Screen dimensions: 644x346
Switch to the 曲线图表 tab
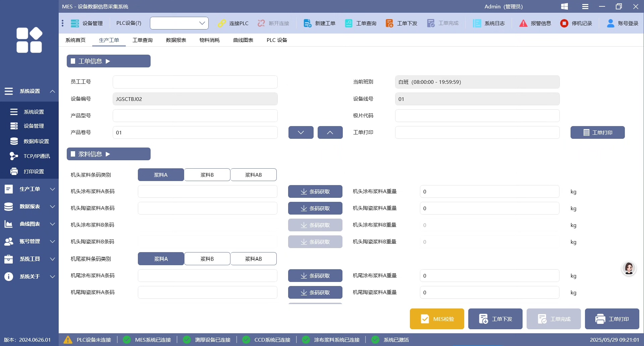[243, 40]
